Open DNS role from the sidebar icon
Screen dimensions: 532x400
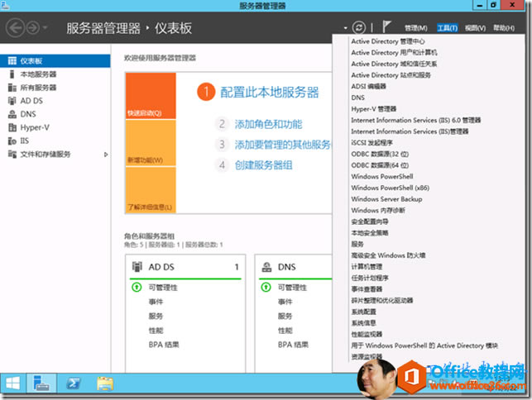[x=12, y=114]
